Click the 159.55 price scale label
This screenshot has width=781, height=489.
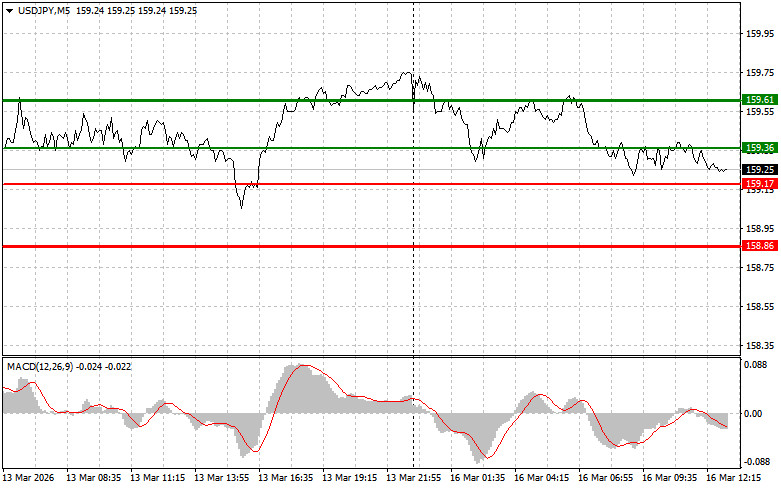[x=760, y=112]
